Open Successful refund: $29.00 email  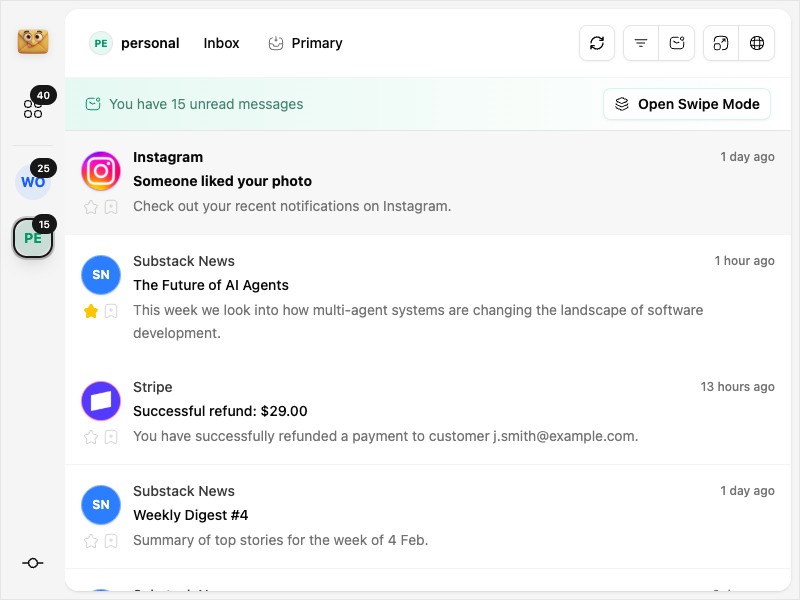pos(428,413)
